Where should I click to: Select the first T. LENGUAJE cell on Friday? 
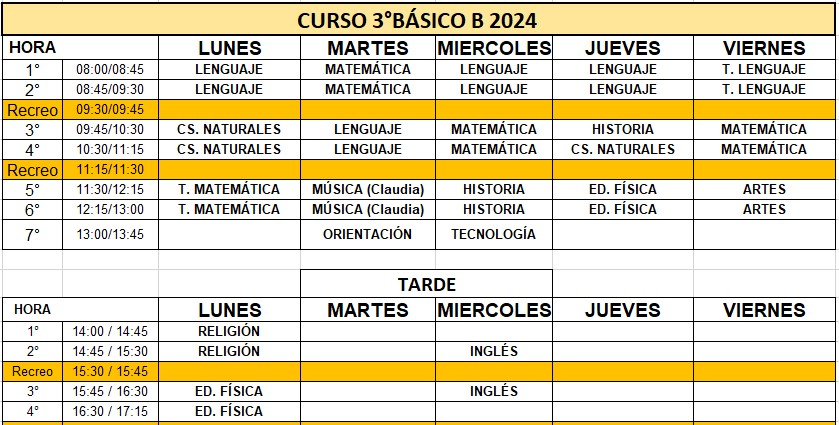pos(764,70)
